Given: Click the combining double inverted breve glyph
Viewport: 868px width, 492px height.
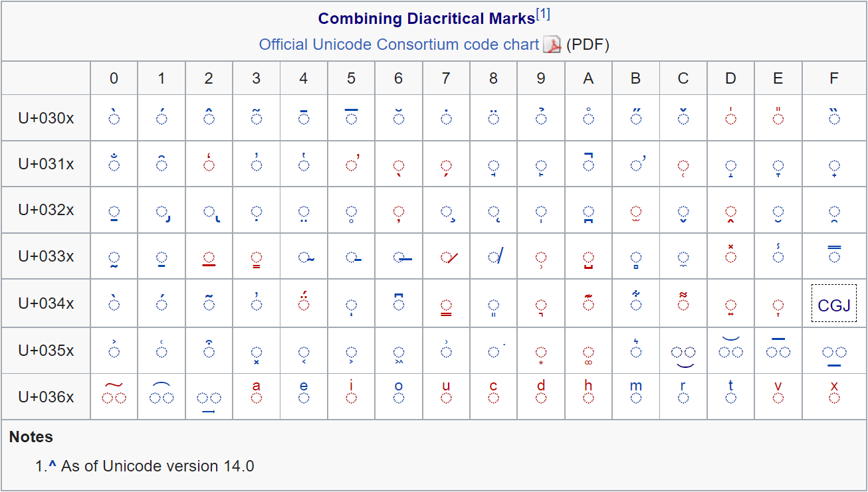Looking at the screenshot, I should pyautogui.click(x=162, y=396).
